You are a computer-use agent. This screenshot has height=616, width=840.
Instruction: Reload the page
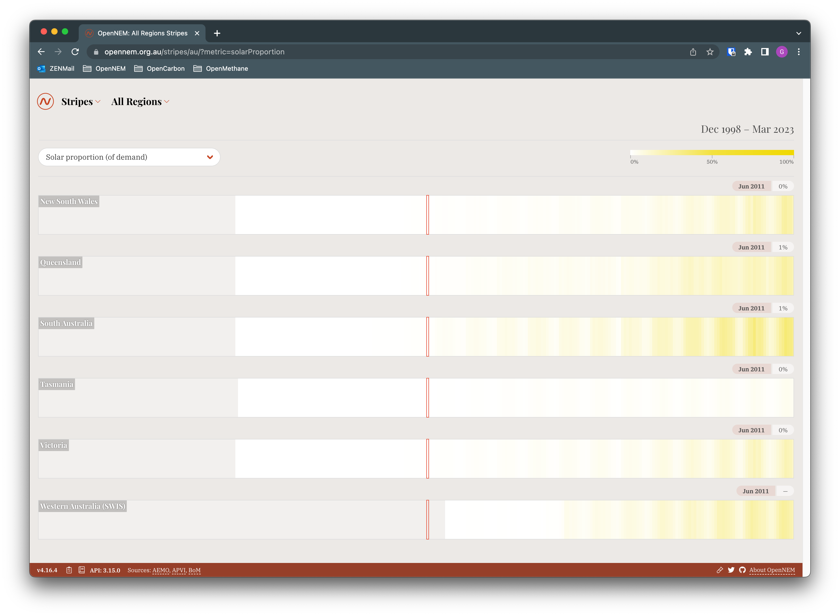pos(75,52)
